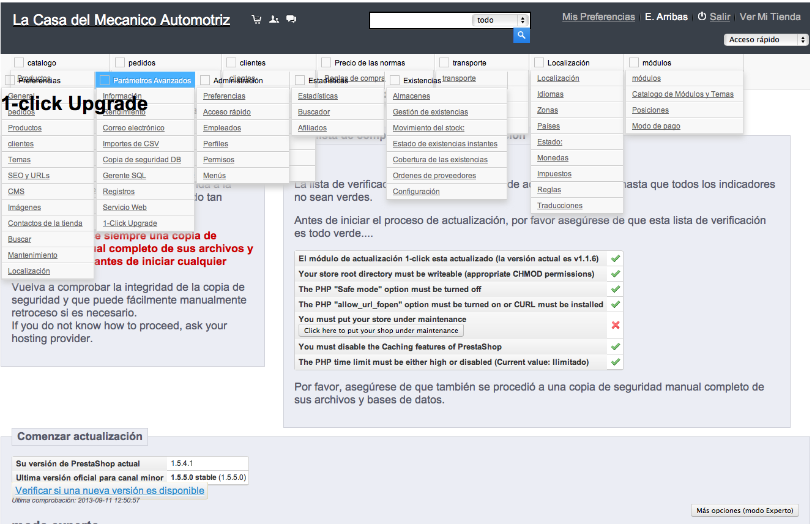Go to Gerente SQL

tap(124, 176)
